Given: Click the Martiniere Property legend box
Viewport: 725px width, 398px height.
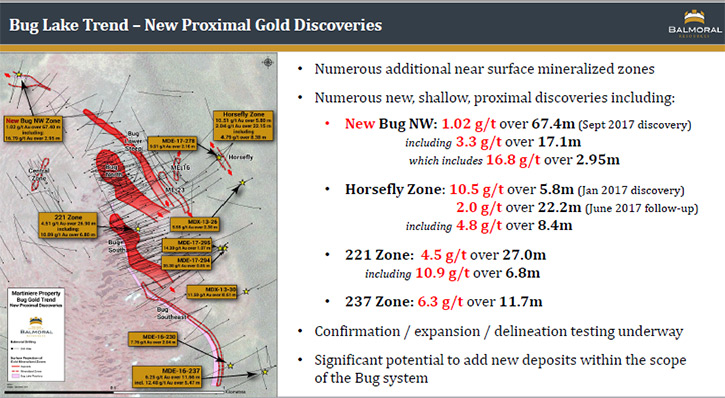Looking at the screenshot, I should 36,336.
